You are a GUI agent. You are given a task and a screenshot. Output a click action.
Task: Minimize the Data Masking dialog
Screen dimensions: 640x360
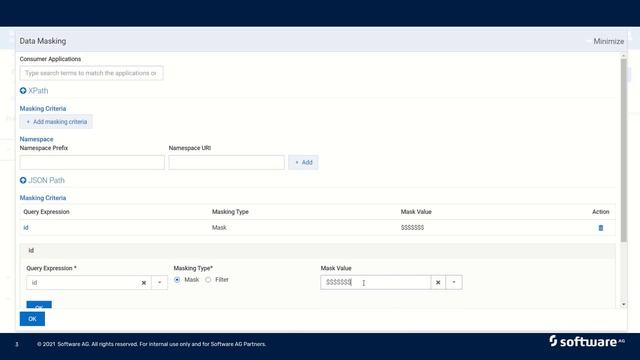pos(608,41)
